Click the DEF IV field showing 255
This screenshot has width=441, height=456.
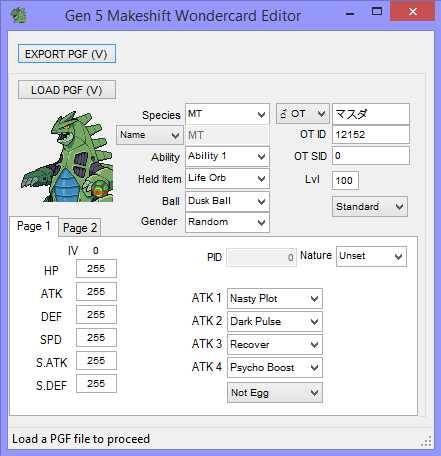[96, 315]
